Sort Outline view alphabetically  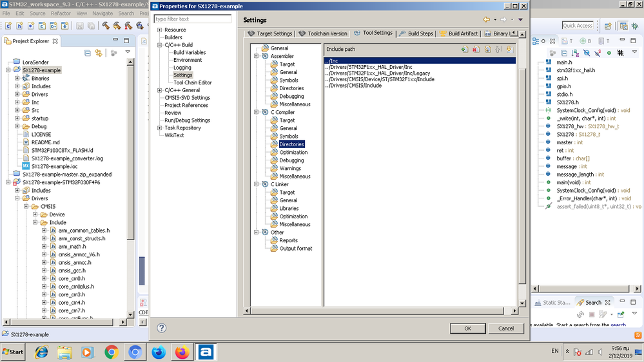tap(575, 53)
